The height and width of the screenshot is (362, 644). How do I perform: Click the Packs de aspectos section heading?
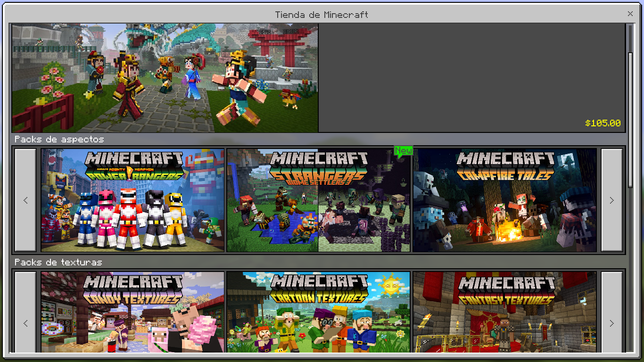coord(59,140)
